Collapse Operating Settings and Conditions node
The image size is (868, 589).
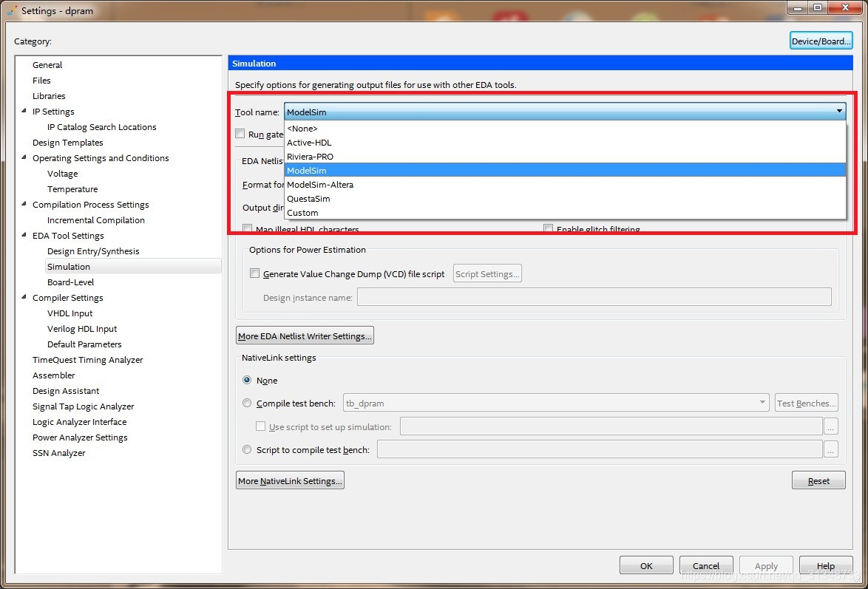tap(23, 157)
